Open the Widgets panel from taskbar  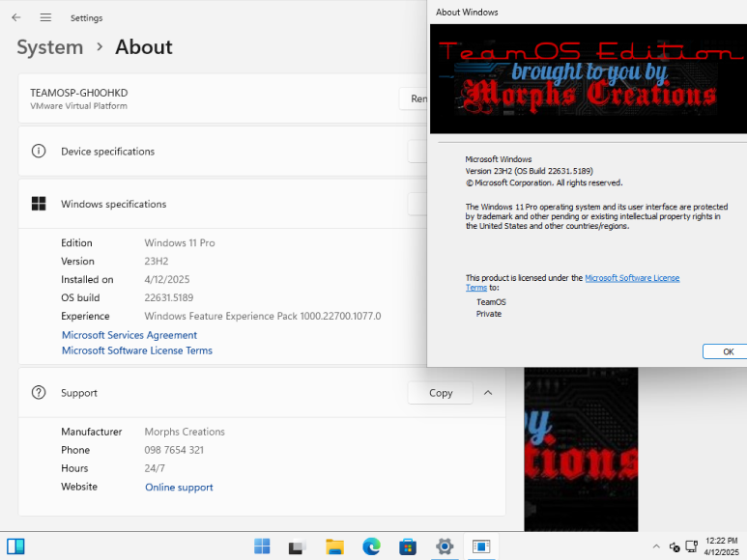pyautogui.click(x=15, y=546)
